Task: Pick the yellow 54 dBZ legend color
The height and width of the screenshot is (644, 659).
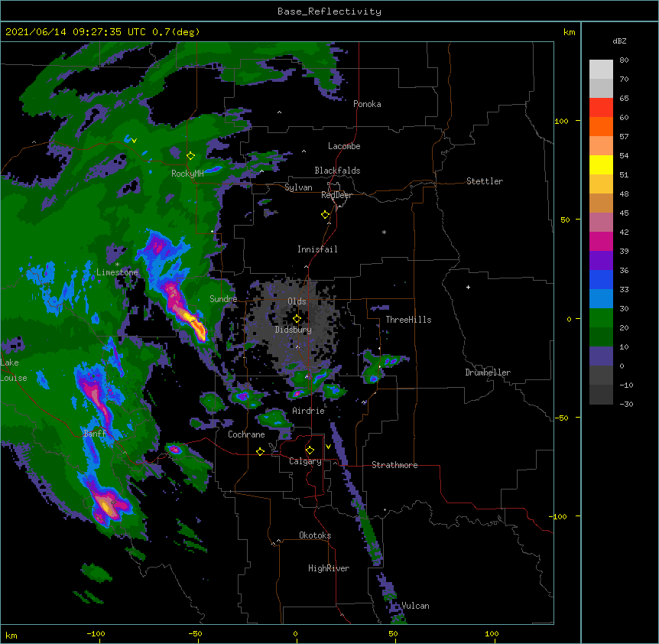Action: point(601,164)
